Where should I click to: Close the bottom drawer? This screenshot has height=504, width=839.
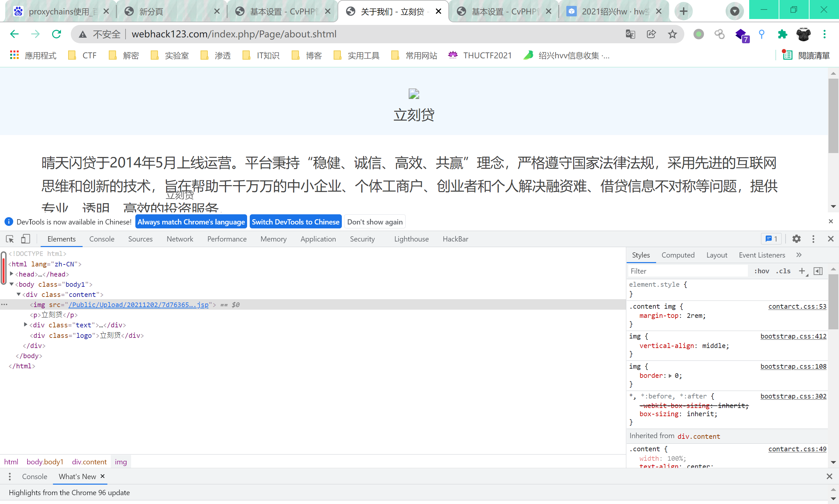829,476
